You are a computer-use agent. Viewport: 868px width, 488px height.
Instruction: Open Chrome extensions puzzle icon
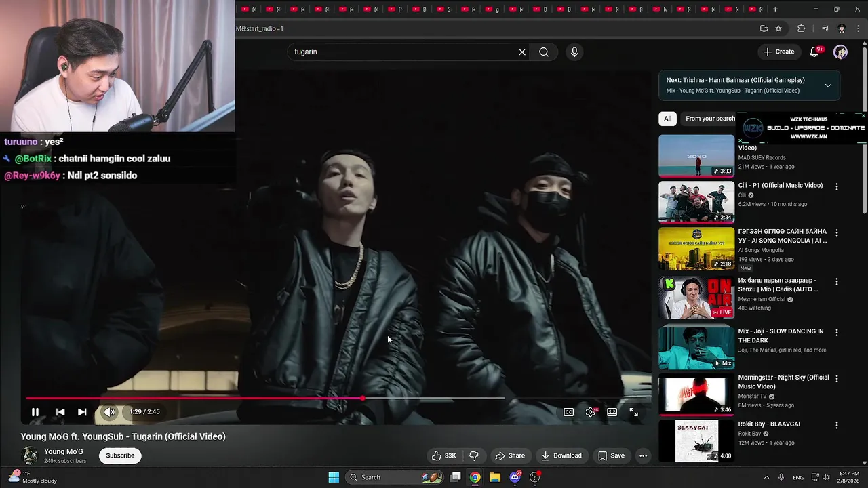pyautogui.click(x=801, y=28)
